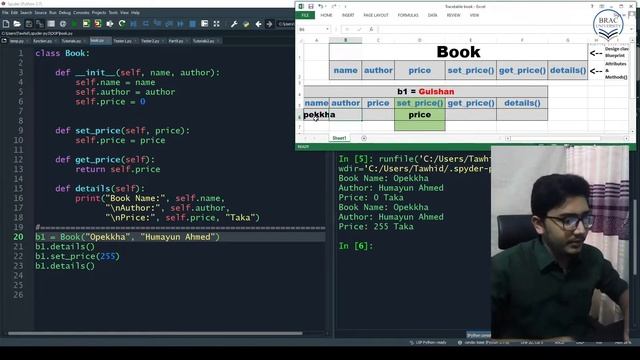Image resolution: width=640 pixels, height=360 pixels.
Task: Open the Tools menu in Spyder
Action: click(x=113, y=13)
